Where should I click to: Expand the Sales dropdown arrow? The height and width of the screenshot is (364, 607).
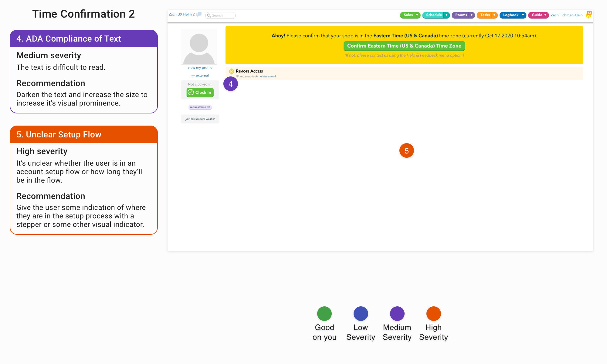pyautogui.click(x=417, y=15)
